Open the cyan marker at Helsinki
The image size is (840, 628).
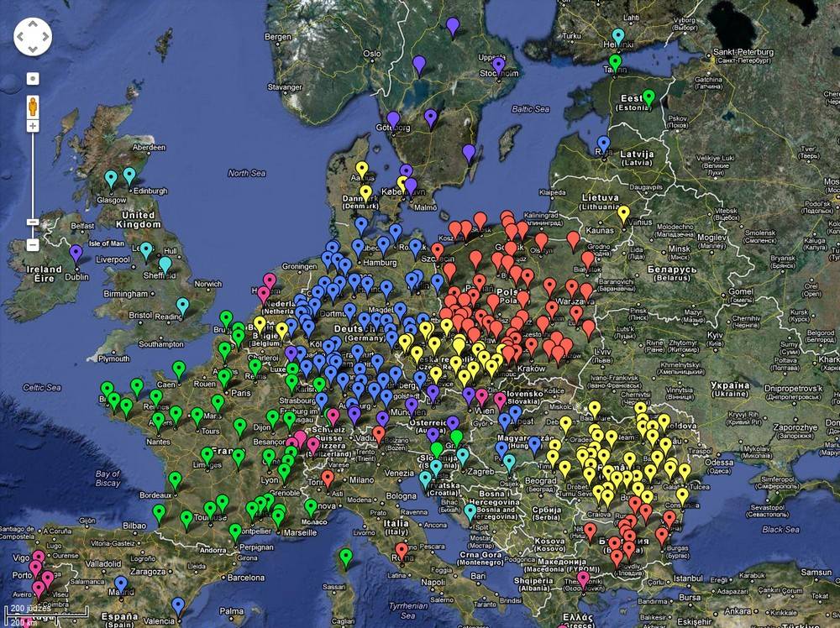click(x=619, y=36)
